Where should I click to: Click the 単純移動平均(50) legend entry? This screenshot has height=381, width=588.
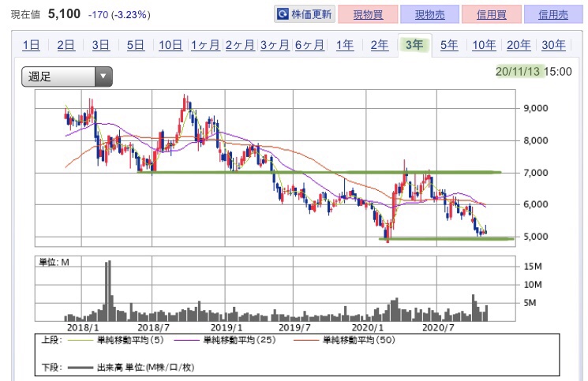345,340
